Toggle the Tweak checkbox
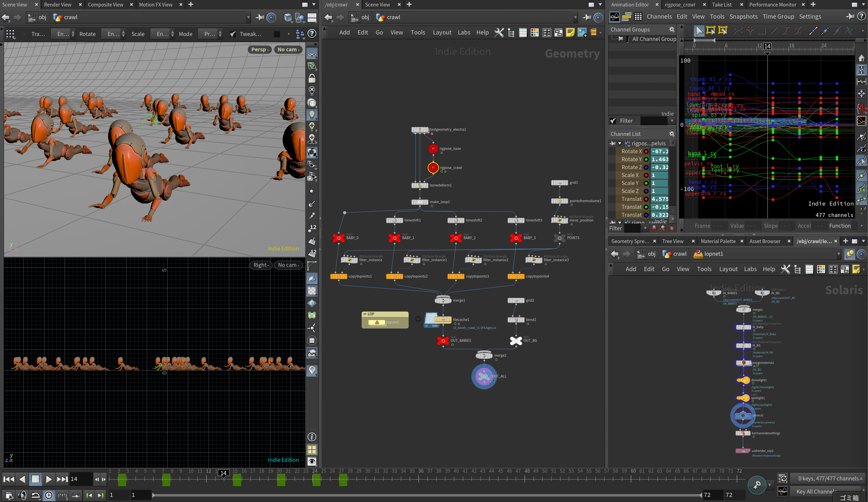The image size is (868, 502). 233,34
